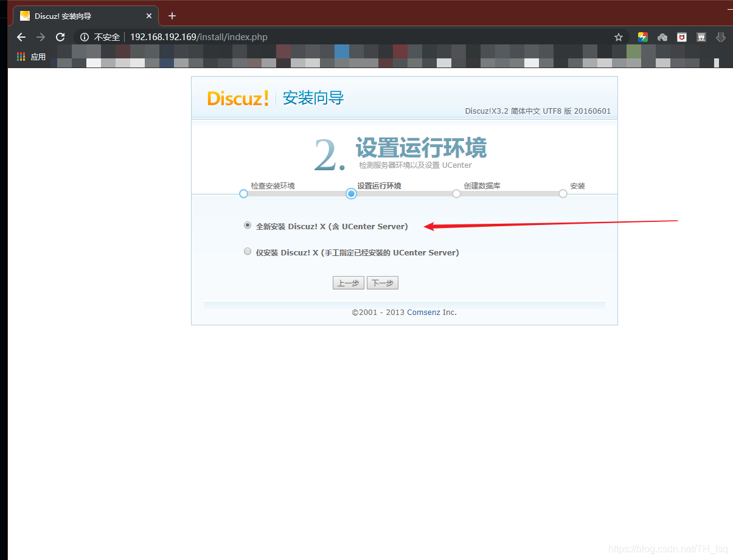Click 检测服务器环境以及设置 UCenter subtitle
Viewport: 733px width, 560px height.
415,165
